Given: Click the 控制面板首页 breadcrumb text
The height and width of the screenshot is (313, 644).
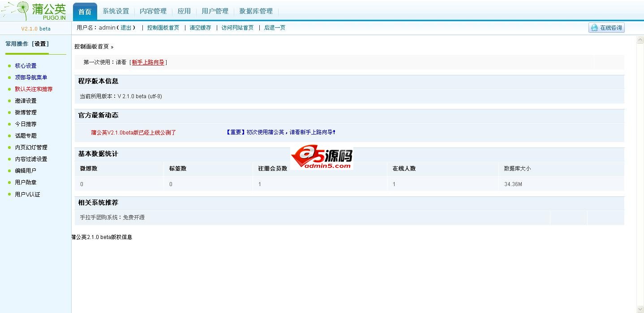Looking at the screenshot, I should (x=91, y=47).
